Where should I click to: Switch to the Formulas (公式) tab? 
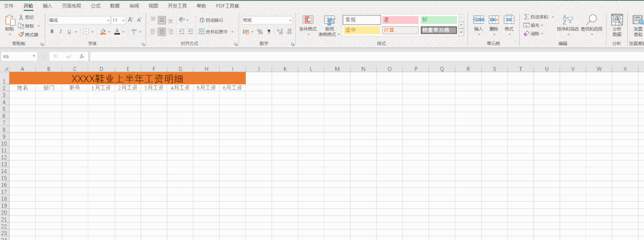pos(95,6)
